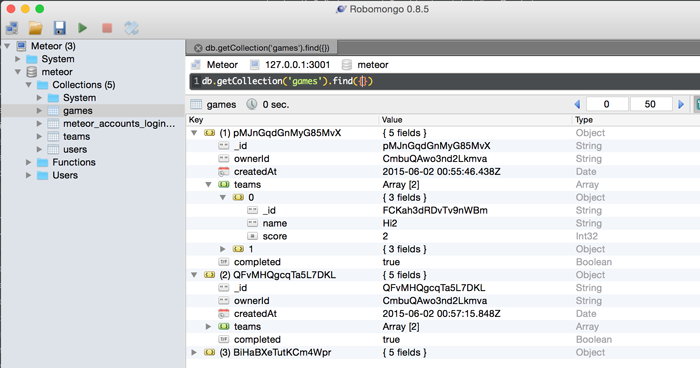Click the 127.0.0.1:3001 server address label
This screenshot has height=368, width=700.
click(297, 65)
